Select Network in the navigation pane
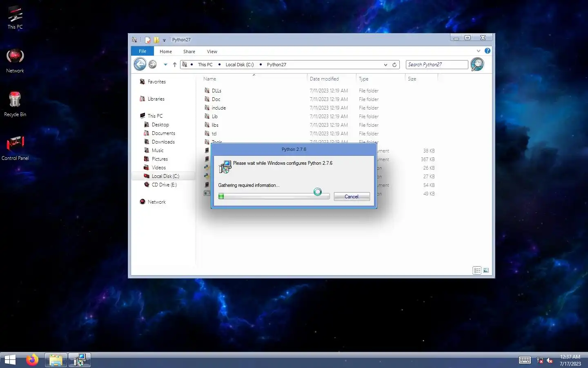Screen dimensions: 588x368 [156, 202]
